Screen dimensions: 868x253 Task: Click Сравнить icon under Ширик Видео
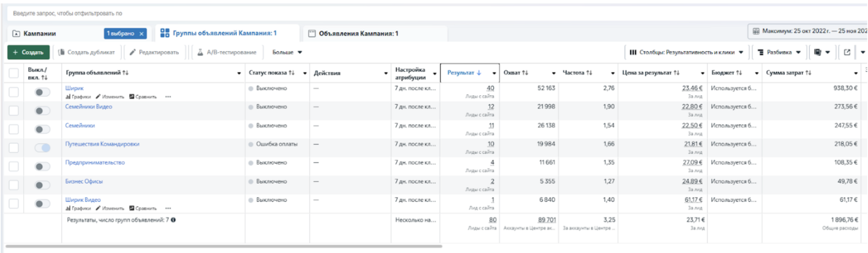[132, 208]
